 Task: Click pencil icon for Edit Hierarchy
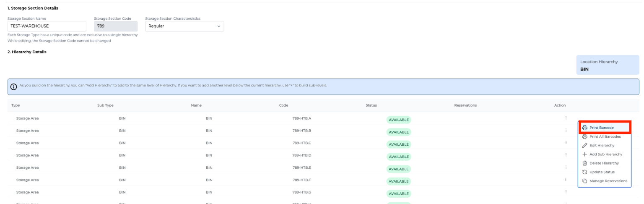pyautogui.click(x=584, y=145)
